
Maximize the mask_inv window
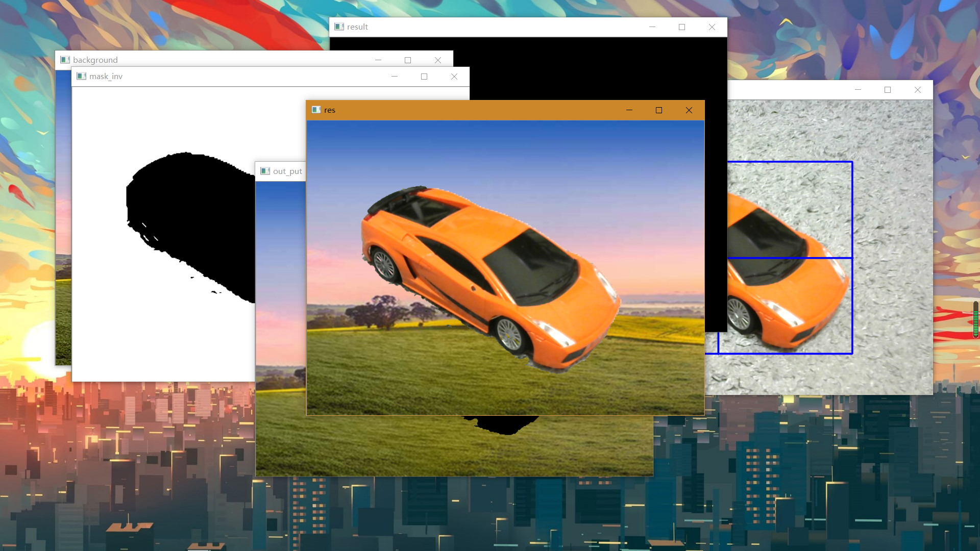424,76
